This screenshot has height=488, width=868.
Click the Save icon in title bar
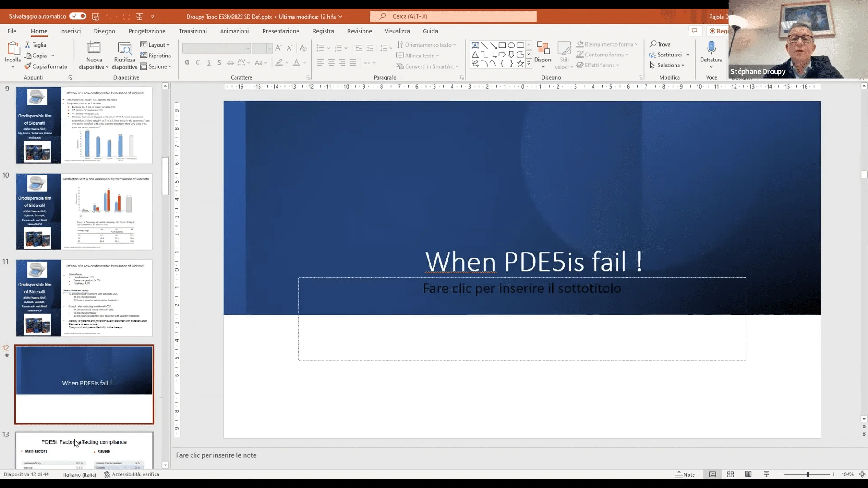(96, 16)
